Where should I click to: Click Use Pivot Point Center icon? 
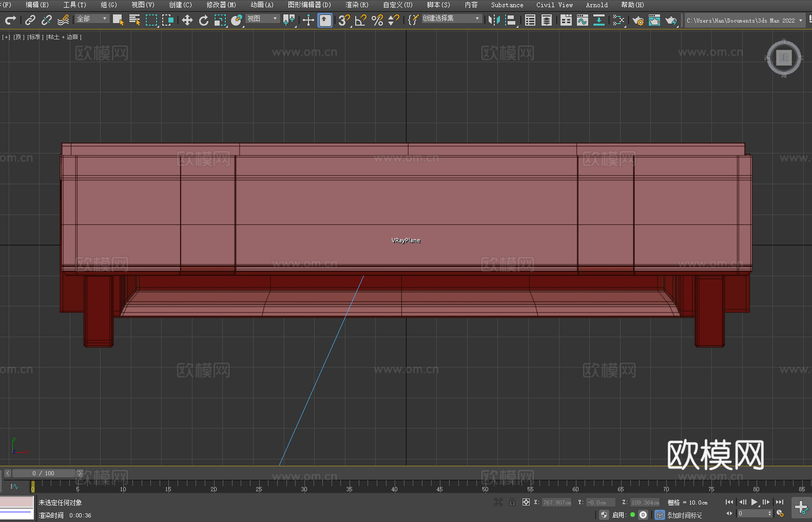click(x=289, y=20)
